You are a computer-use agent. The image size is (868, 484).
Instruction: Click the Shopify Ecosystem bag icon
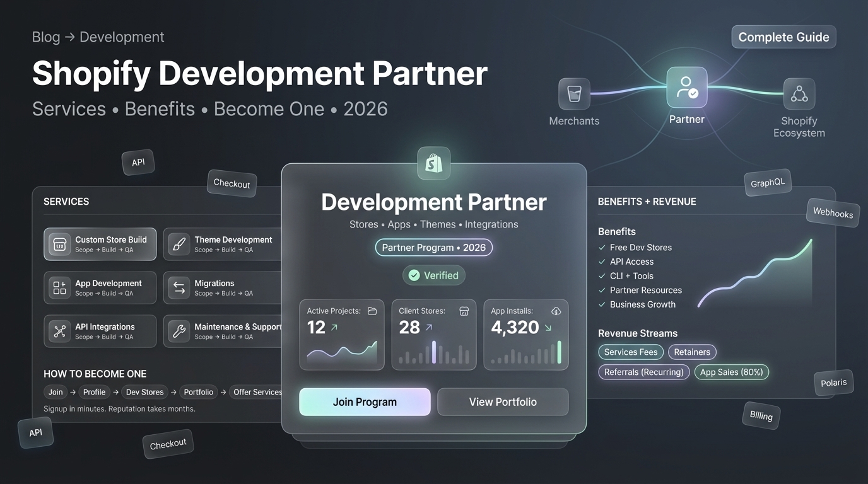799,93
